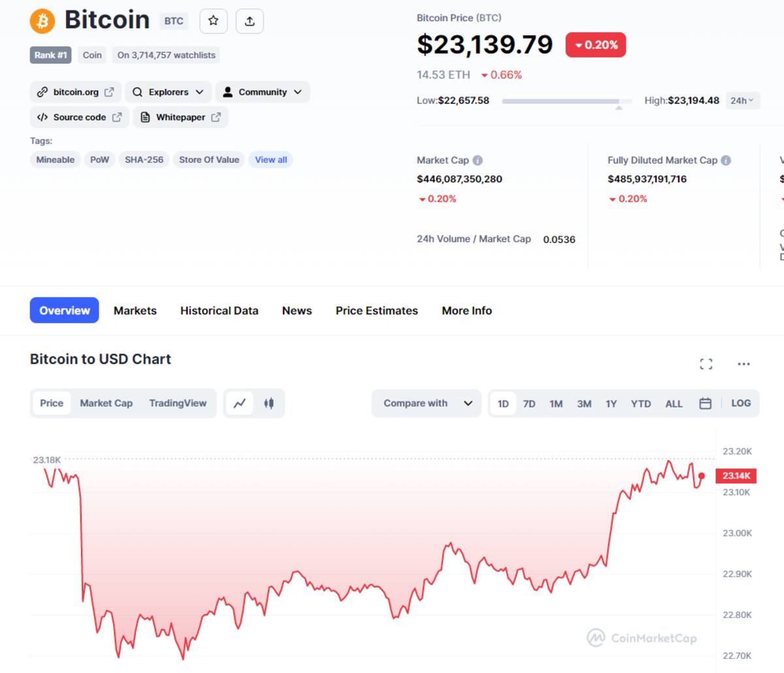Open the calendar date range picker
Screen dimensions: 784x673
point(705,403)
